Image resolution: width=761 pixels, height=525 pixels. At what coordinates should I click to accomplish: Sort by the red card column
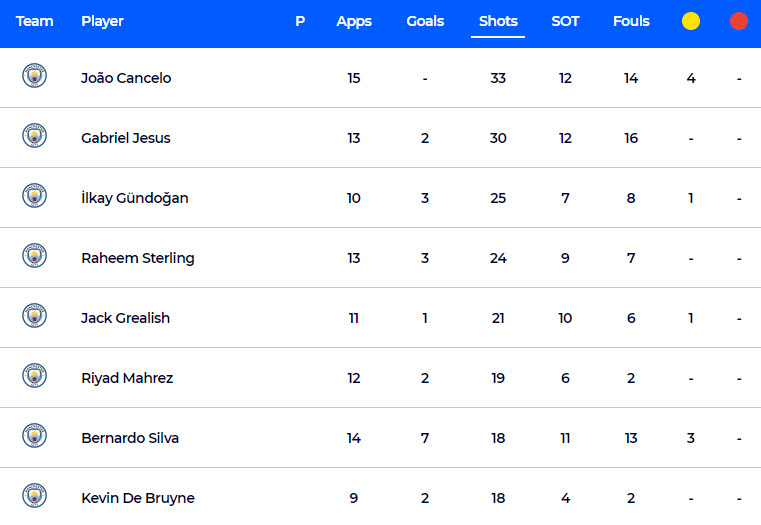(x=739, y=21)
